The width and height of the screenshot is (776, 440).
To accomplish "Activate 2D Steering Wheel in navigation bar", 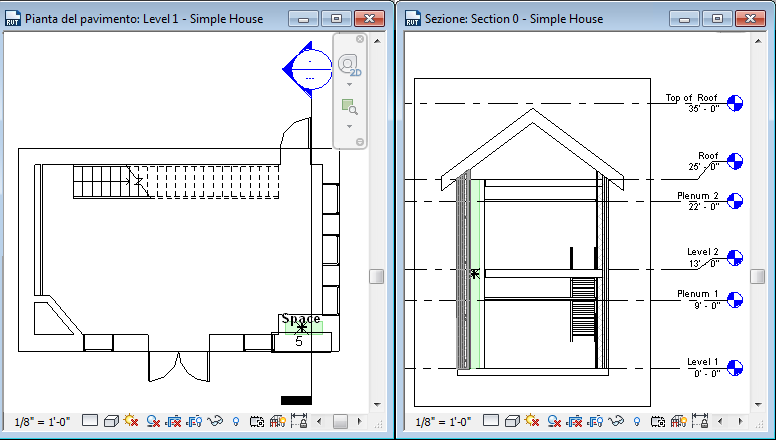I will 349,64.
